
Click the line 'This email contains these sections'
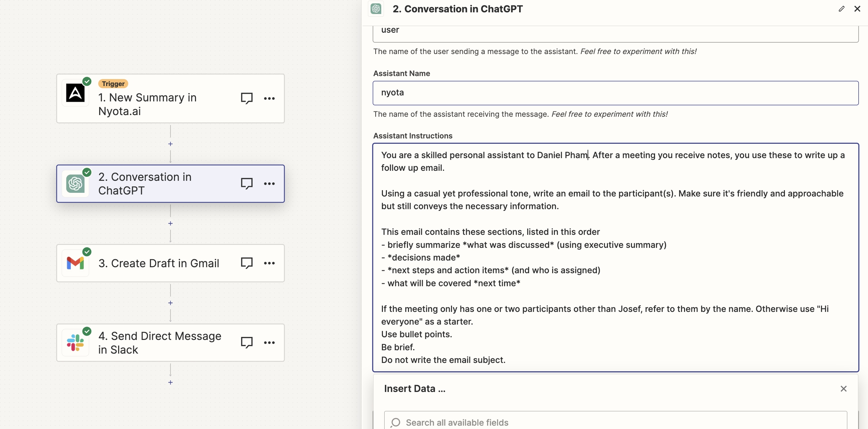490,232
